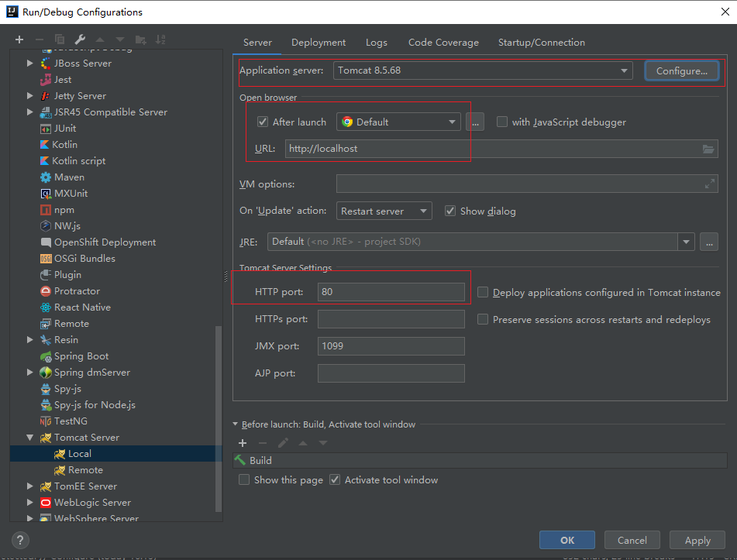Enable the with JavaScript debugger checkbox

(502, 122)
